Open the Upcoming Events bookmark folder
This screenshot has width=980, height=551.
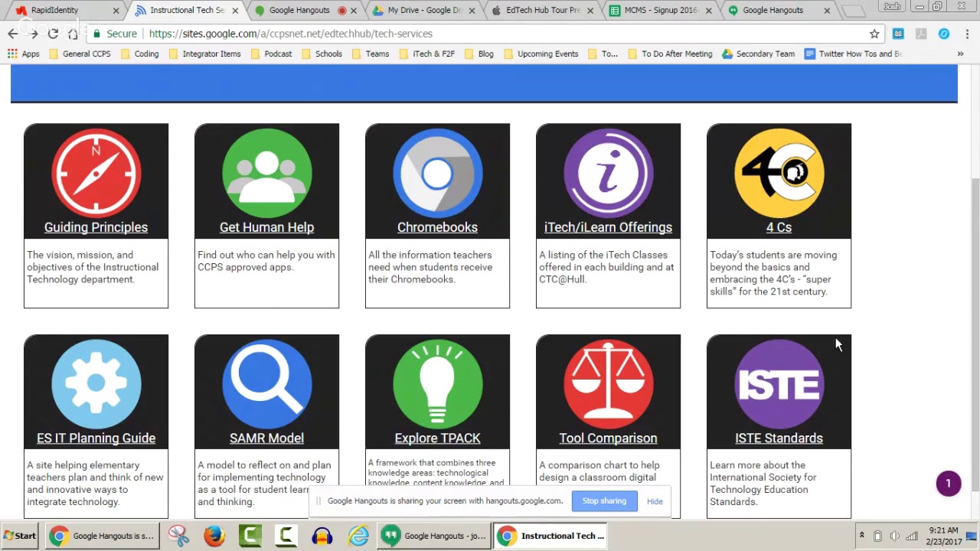coord(541,54)
